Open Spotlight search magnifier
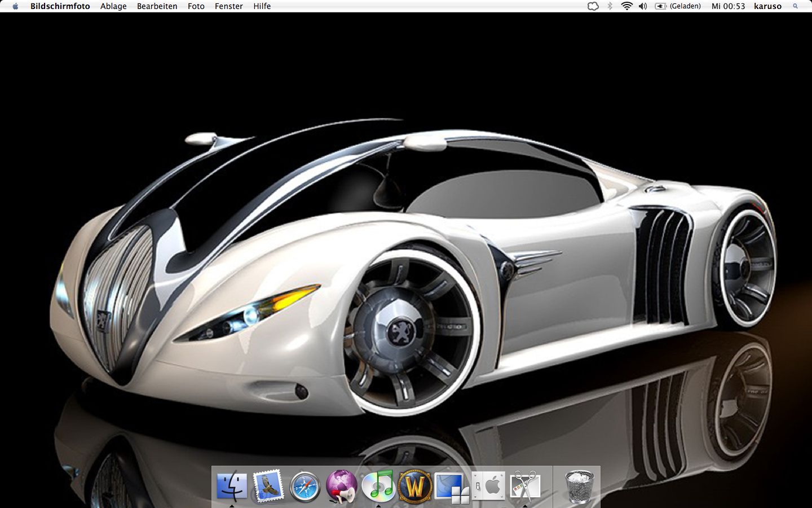 (796, 6)
